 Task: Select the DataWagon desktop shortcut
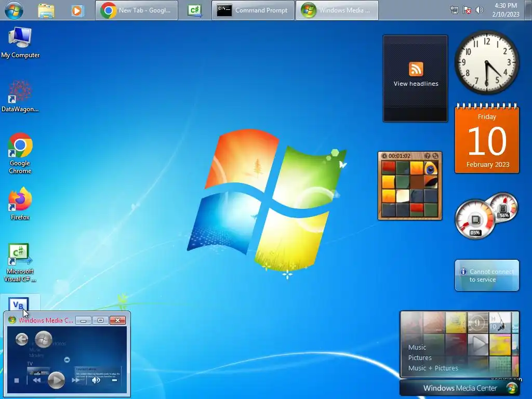20,96
